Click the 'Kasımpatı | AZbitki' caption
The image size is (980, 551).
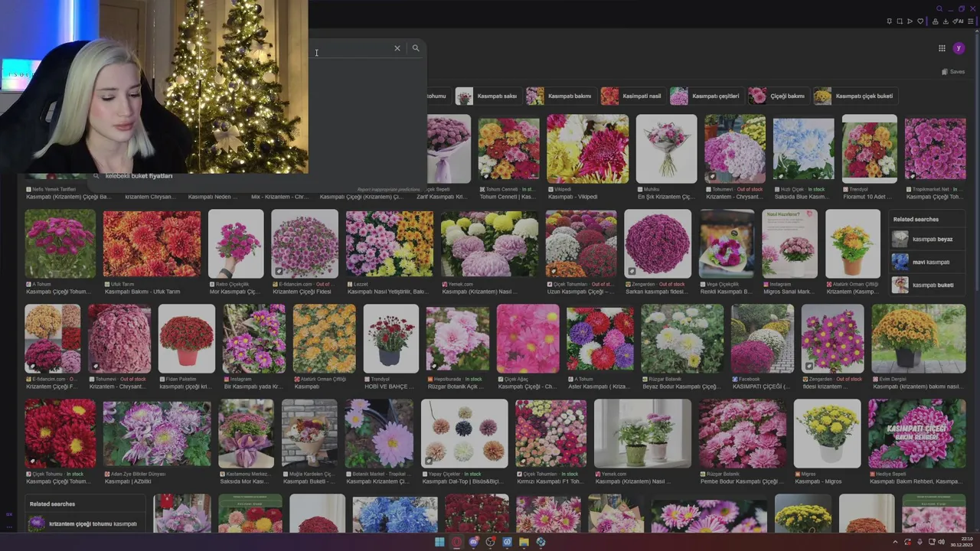(128, 481)
